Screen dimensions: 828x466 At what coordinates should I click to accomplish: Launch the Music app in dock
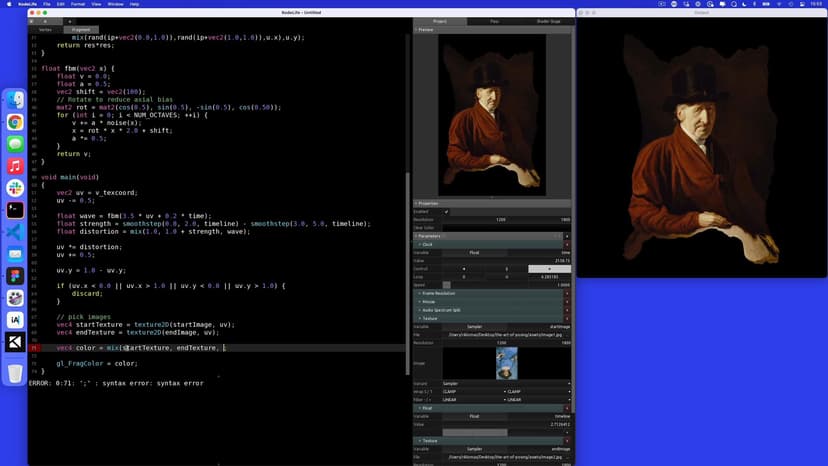15,166
